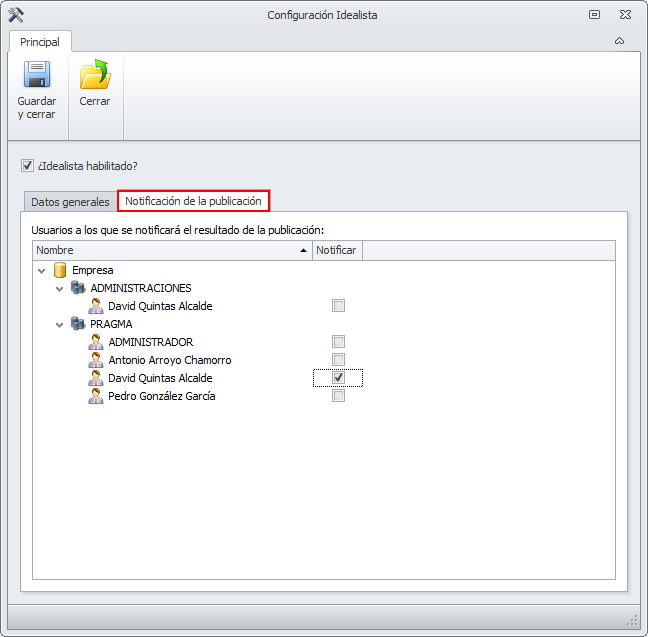Switch to the Datos generales tab
The image size is (648, 637).
[x=70, y=202]
